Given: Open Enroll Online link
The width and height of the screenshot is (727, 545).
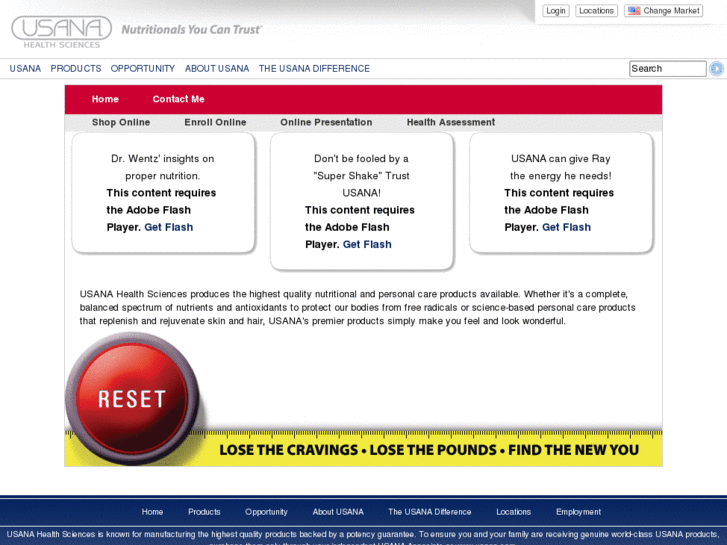Looking at the screenshot, I should pos(215,122).
